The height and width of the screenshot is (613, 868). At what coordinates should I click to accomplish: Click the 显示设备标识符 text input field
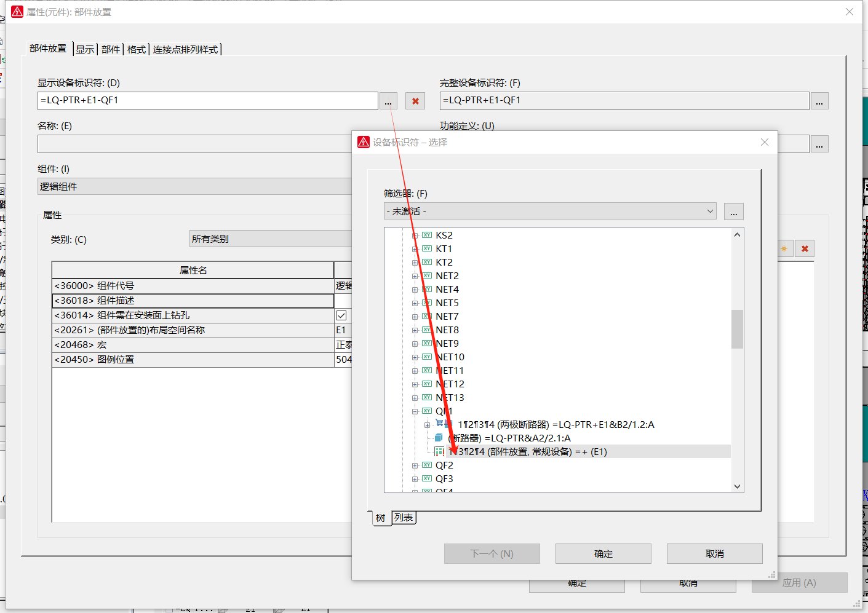(207, 101)
